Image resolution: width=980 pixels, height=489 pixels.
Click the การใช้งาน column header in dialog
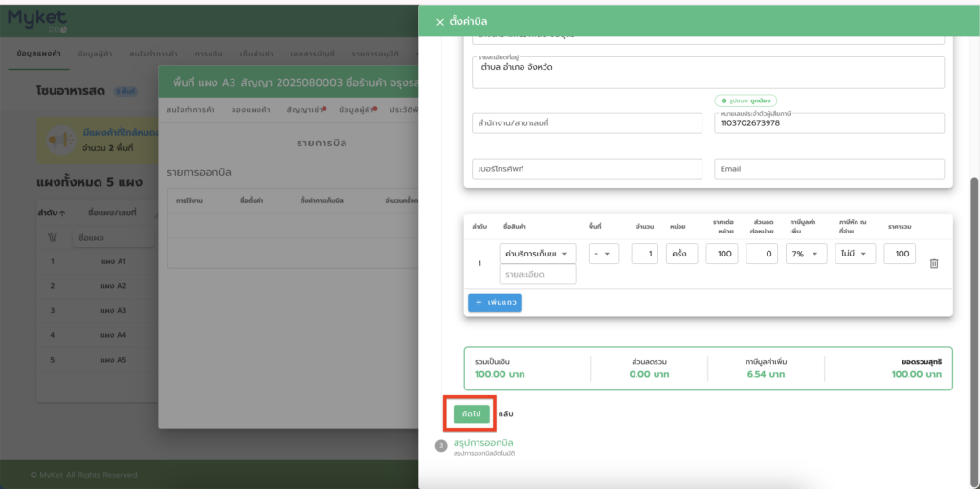[x=190, y=201]
